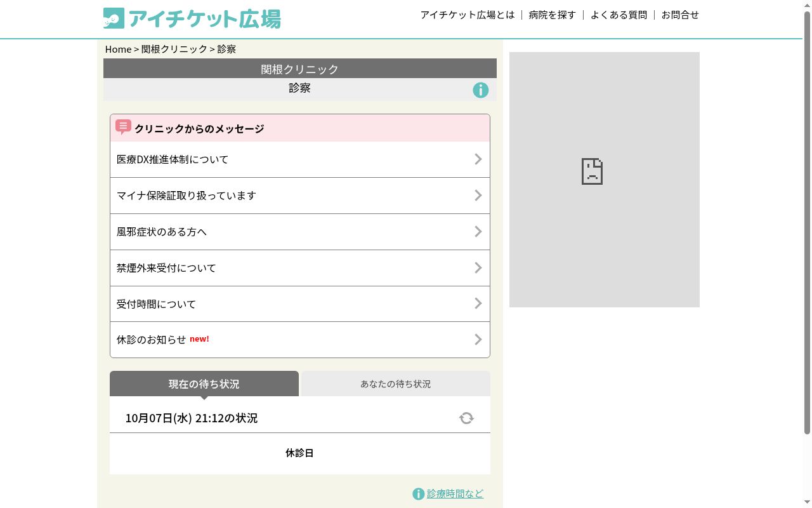This screenshot has width=812, height=508.
Task: Click the page vertical scrollbar
Action: 807,222
